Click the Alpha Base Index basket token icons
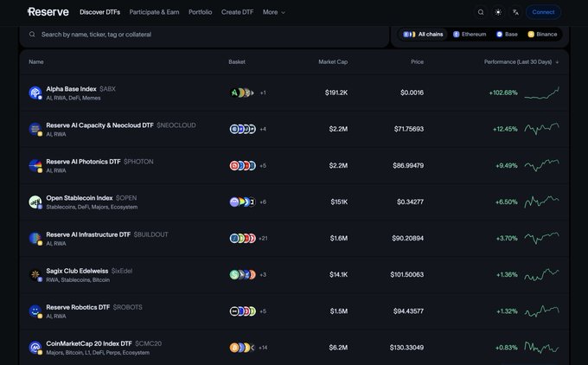The image size is (588, 365). [242, 93]
